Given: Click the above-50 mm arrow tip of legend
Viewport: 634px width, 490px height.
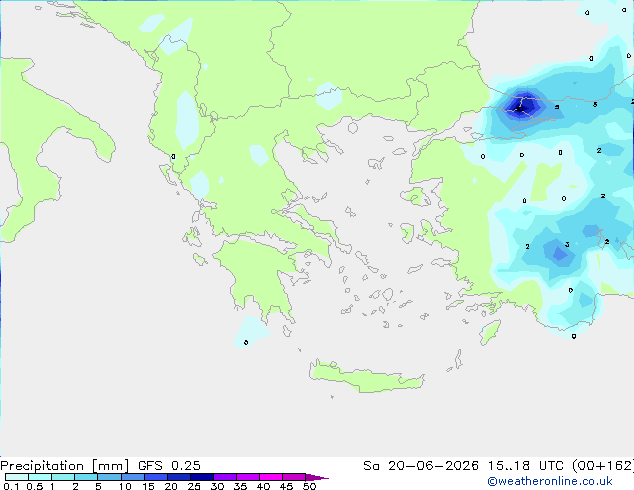Looking at the screenshot, I should click(x=317, y=477).
